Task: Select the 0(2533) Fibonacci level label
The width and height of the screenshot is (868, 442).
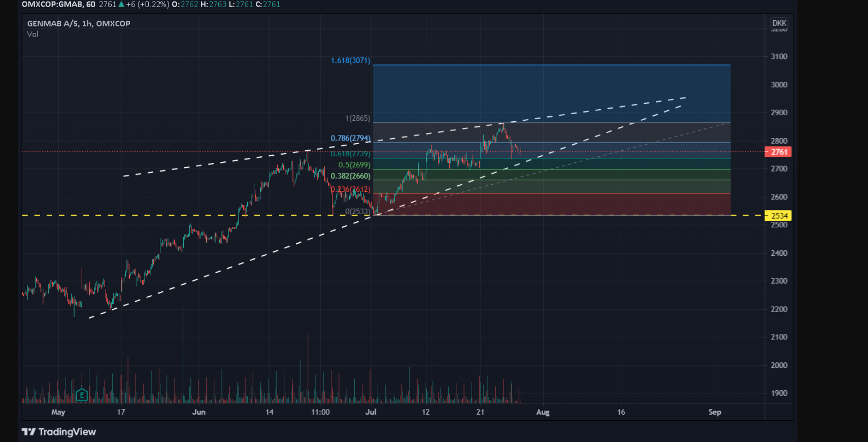Action: [x=358, y=211]
